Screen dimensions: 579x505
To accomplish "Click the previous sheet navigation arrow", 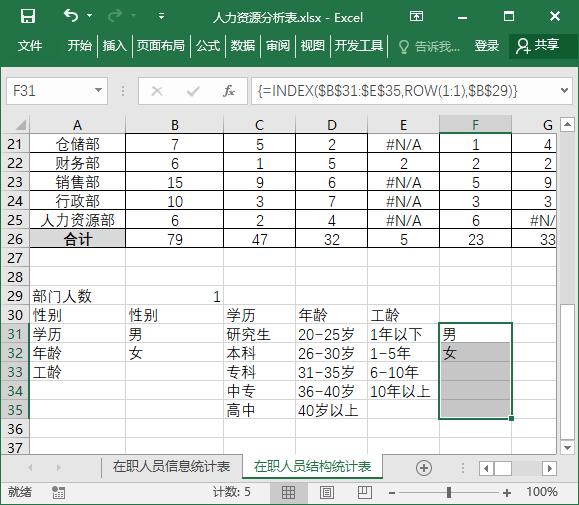I will pyautogui.click(x=30, y=468).
